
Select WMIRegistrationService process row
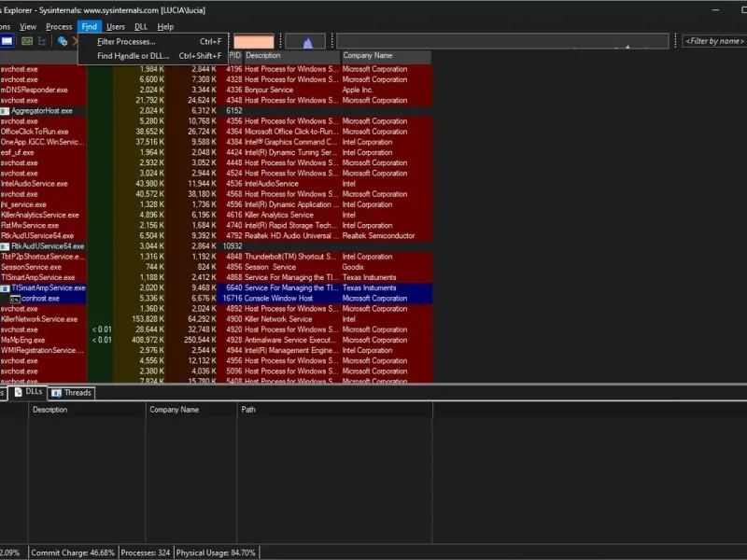pyautogui.click(x=216, y=351)
